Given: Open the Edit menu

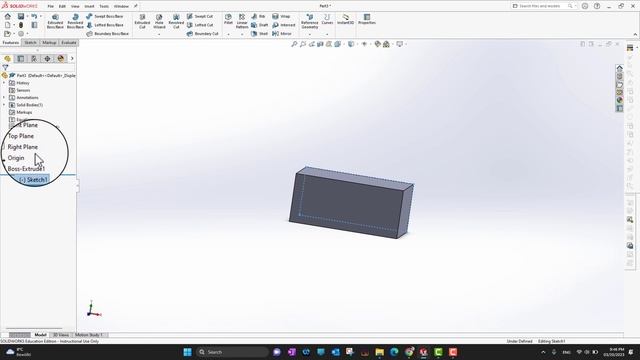Looking at the screenshot, I should point(62,6).
